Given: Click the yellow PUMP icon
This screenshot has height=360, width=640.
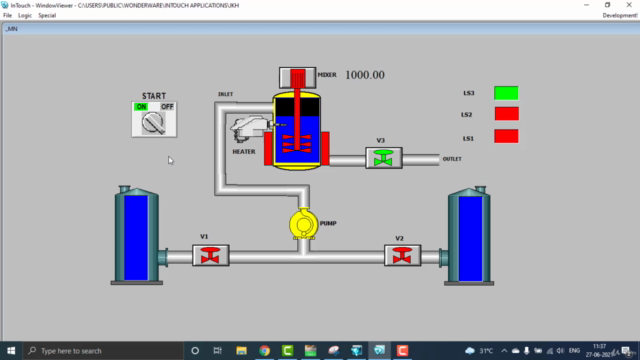Looking at the screenshot, I should [x=303, y=224].
